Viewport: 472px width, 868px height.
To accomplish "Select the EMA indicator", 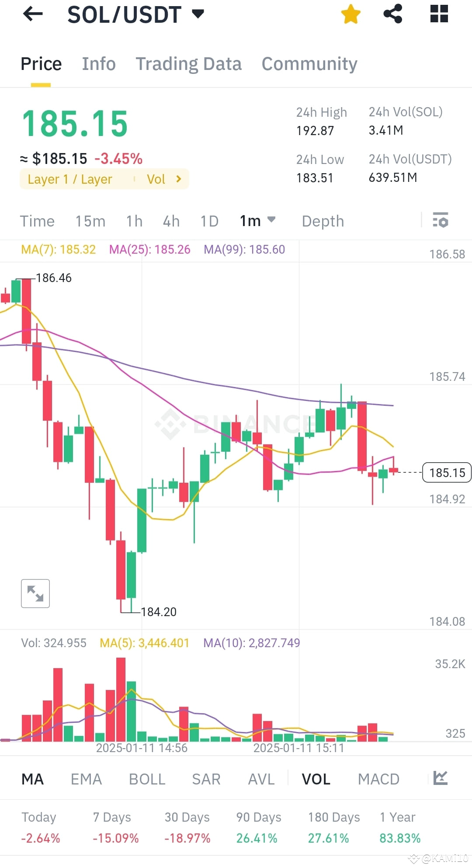I will click(x=86, y=778).
